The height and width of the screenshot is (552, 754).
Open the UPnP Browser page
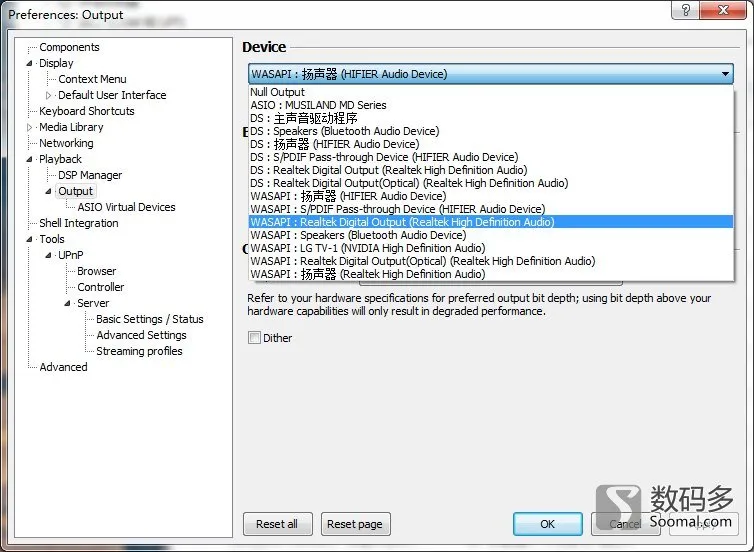97,271
